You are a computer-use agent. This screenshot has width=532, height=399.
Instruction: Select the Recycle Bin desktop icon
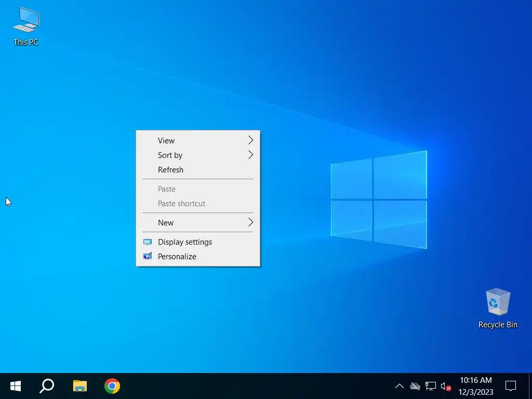click(498, 309)
